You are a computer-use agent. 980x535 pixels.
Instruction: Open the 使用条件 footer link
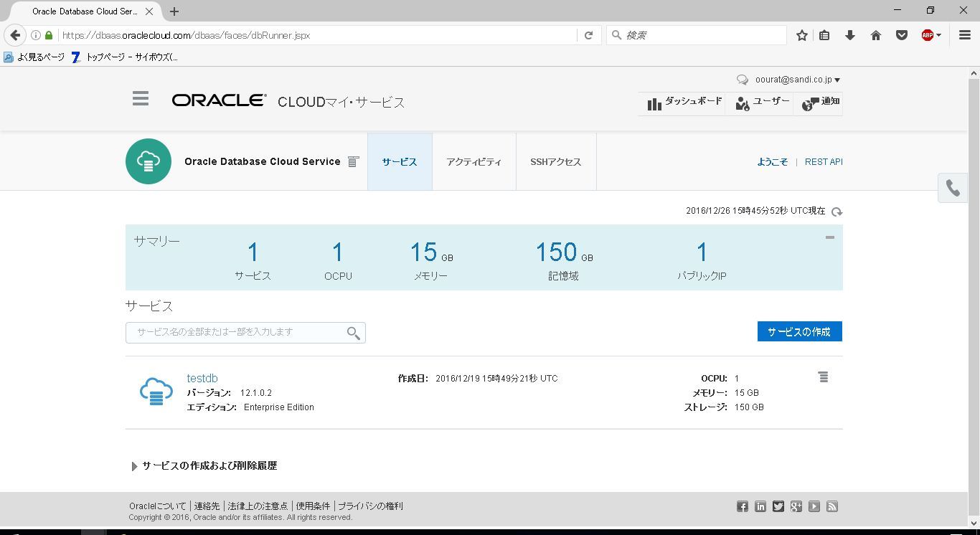point(313,506)
